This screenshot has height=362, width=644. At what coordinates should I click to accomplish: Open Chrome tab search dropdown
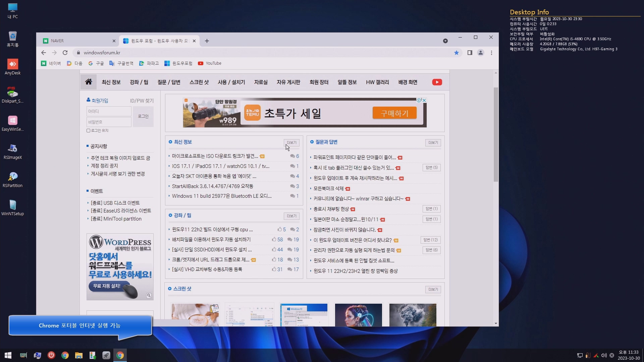point(445,41)
